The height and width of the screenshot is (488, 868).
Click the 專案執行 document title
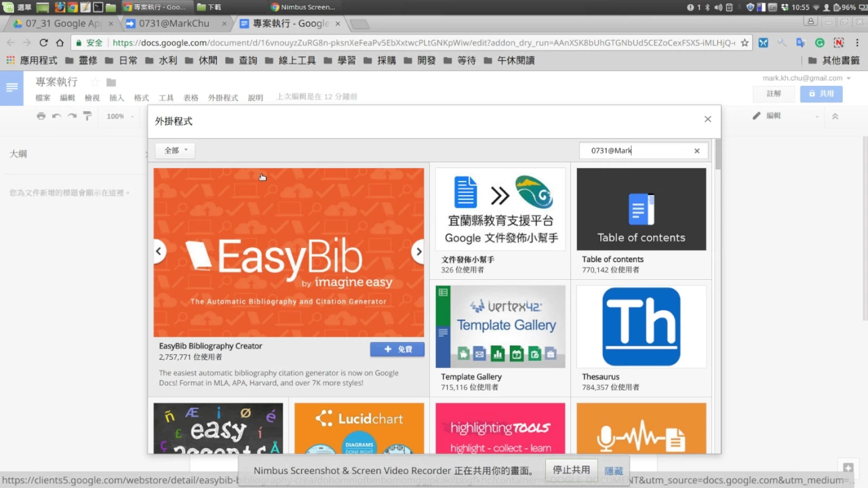pyautogui.click(x=57, y=82)
